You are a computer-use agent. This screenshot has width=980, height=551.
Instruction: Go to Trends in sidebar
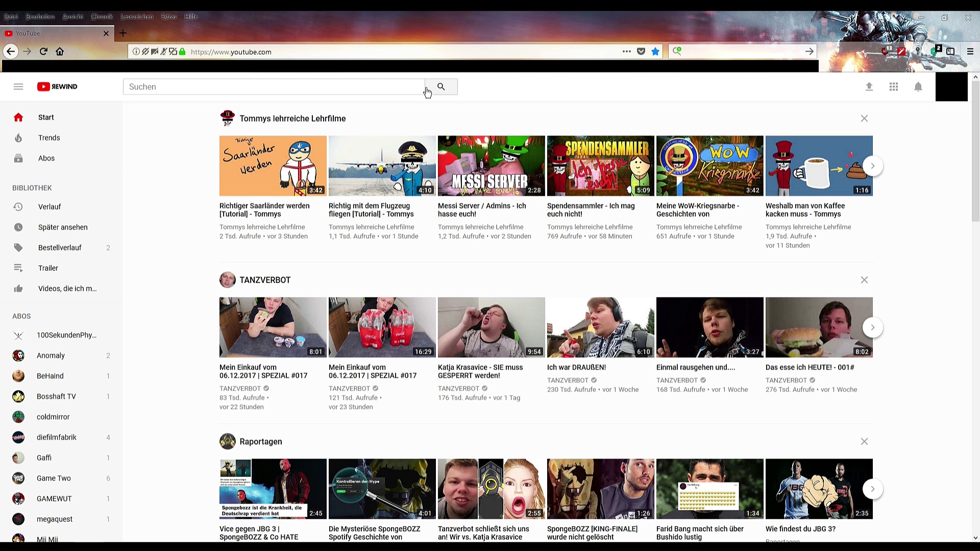tap(49, 138)
